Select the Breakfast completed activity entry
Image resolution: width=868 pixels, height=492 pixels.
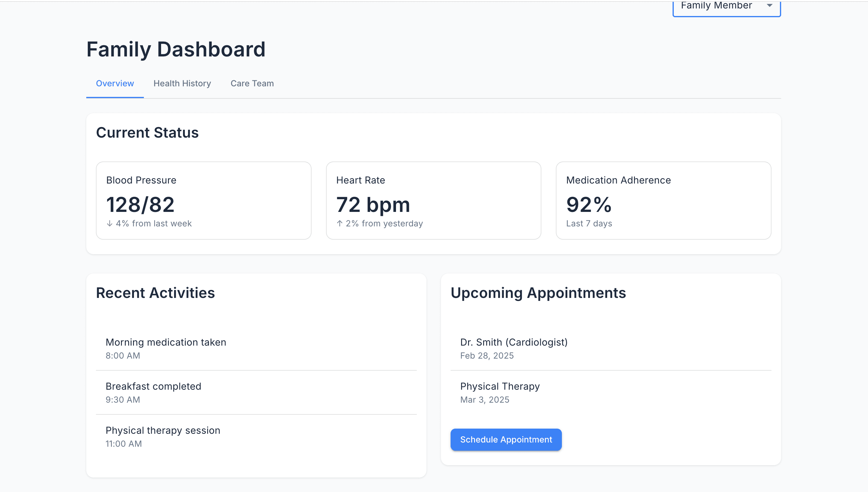pyautogui.click(x=256, y=392)
